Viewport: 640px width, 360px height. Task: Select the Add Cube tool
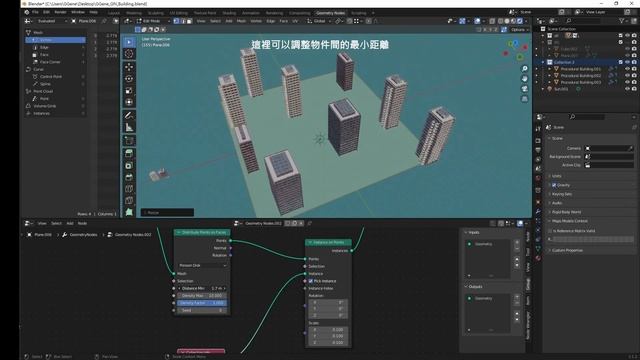pyautogui.click(x=129, y=141)
